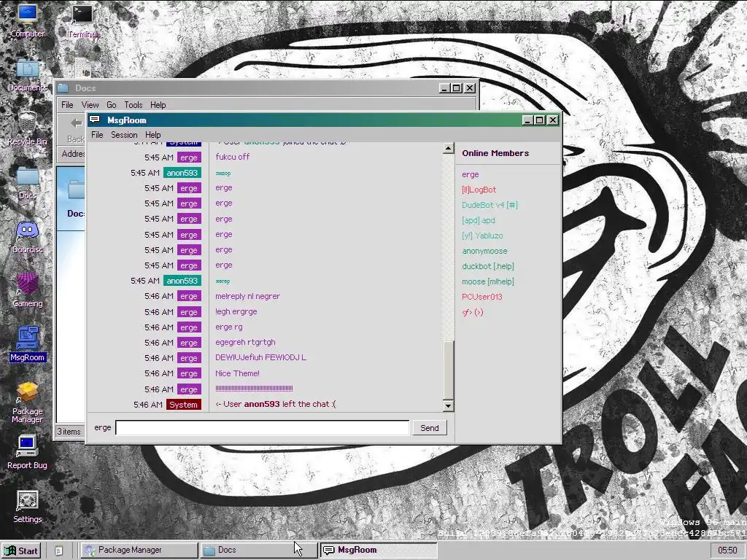Open the MsgRoom File menu
Viewport: 747px width, 560px height.
click(97, 135)
